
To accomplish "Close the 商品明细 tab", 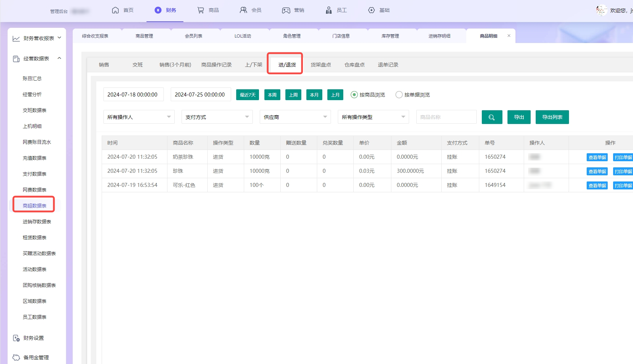I will pos(509,36).
